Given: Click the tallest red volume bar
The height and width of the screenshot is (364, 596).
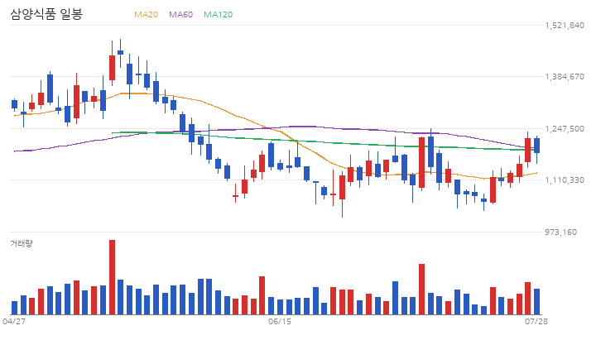Looking at the screenshot, I should click(x=112, y=277).
